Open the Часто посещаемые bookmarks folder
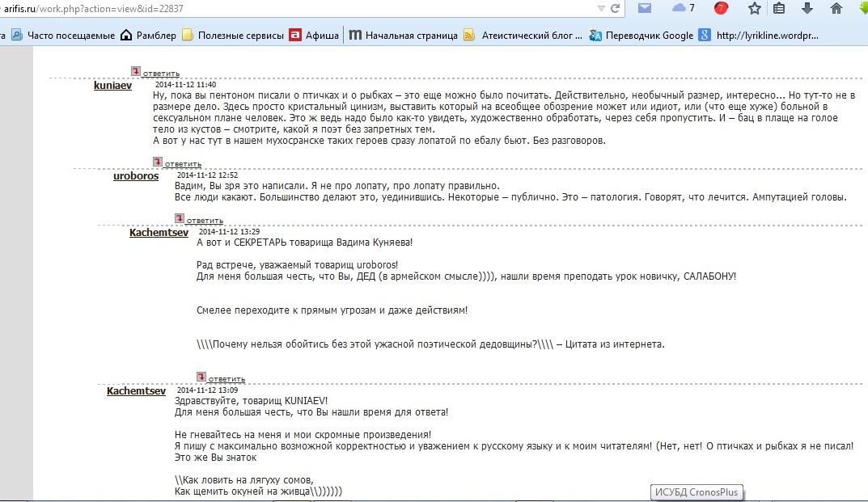Screen dimensions: 868x502 tap(66, 36)
